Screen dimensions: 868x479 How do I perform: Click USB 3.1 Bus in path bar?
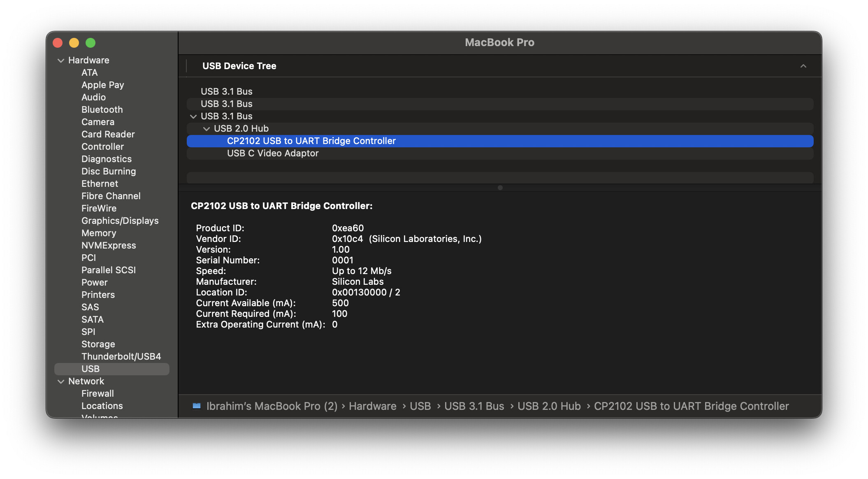(474, 406)
